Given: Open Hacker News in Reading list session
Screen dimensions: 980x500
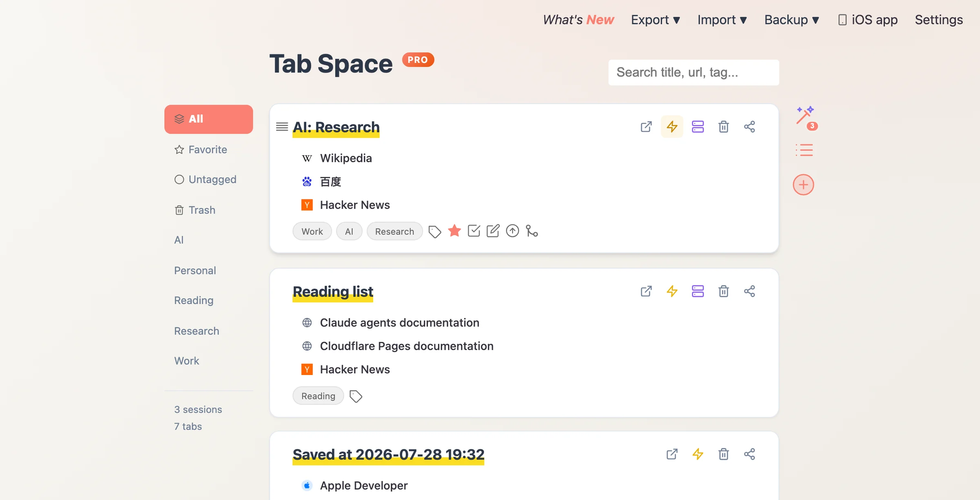Looking at the screenshot, I should tap(354, 369).
